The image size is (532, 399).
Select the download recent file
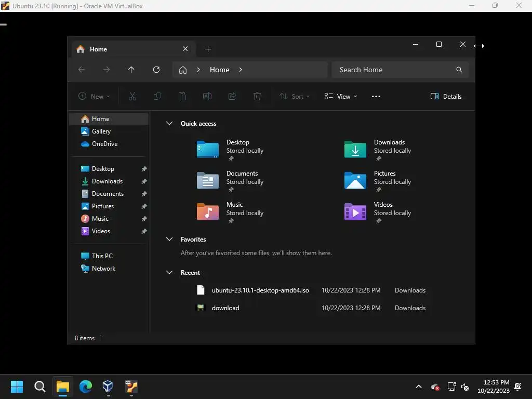pyautogui.click(x=225, y=308)
